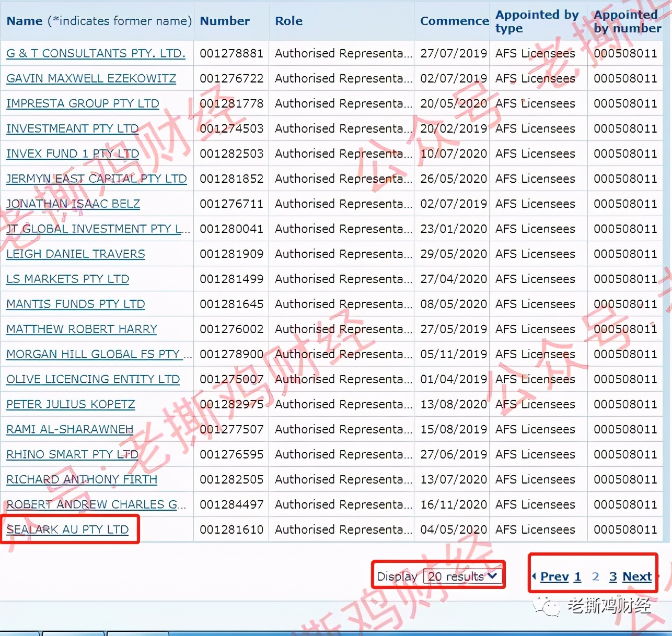The height and width of the screenshot is (636, 672).
Task: Go to results page 3
Action: [x=613, y=576]
